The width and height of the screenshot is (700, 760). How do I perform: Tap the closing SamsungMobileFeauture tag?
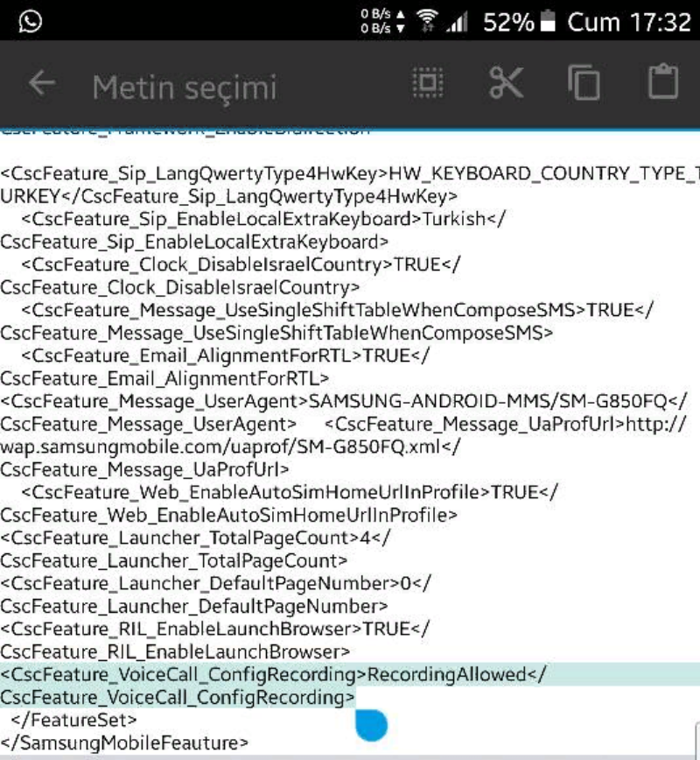124,743
